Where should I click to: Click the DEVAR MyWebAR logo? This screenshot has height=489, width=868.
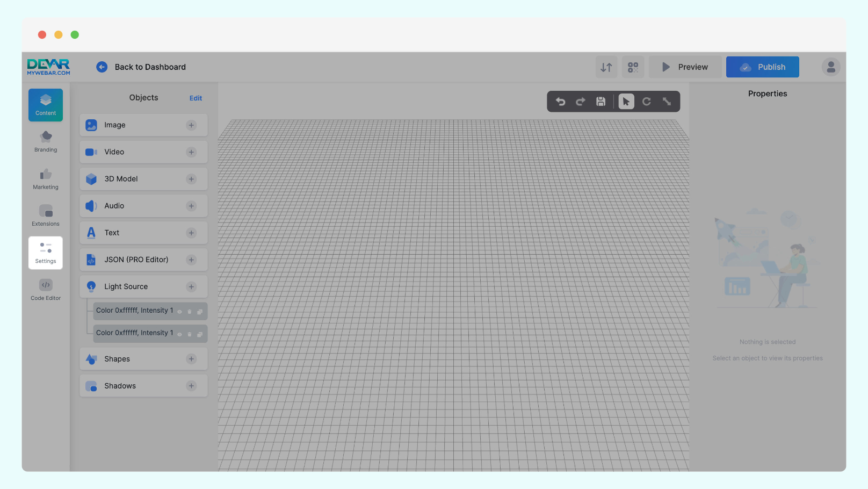click(48, 67)
